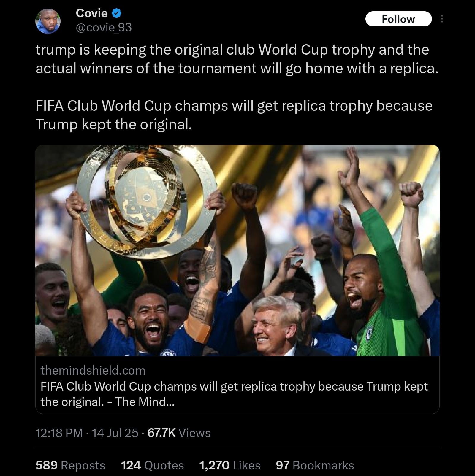Viewport: 475px width, 476px height.
Task: View the 67.7K Views analytics
Action: (x=179, y=433)
